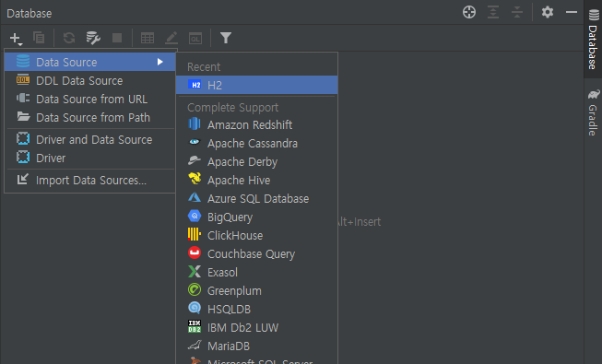Image resolution: width=602 pixels, height=364 pixels.
Task: Click the Edit Source pencil icon
Action: pos(171,38)
